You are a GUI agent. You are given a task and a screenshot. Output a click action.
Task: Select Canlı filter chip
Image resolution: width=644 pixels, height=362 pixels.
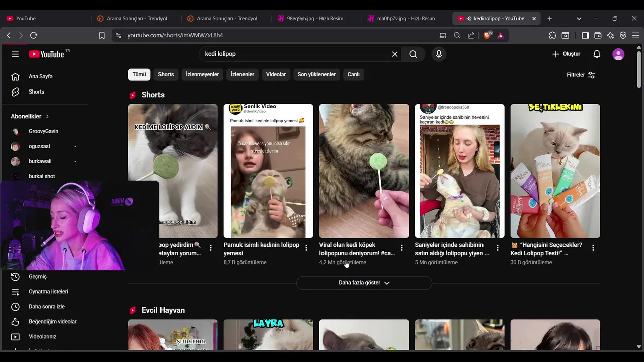pyautogui.click(x=354, y=74)
